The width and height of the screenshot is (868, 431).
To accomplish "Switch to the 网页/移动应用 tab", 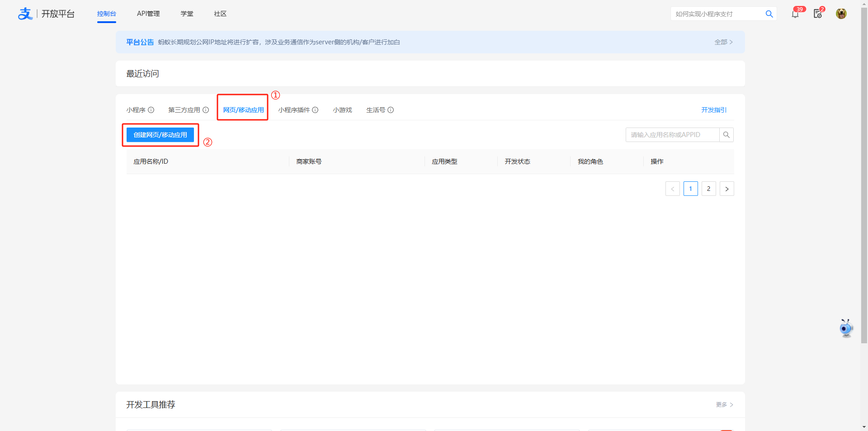I will pyautogui.click(x=243, y=110).
